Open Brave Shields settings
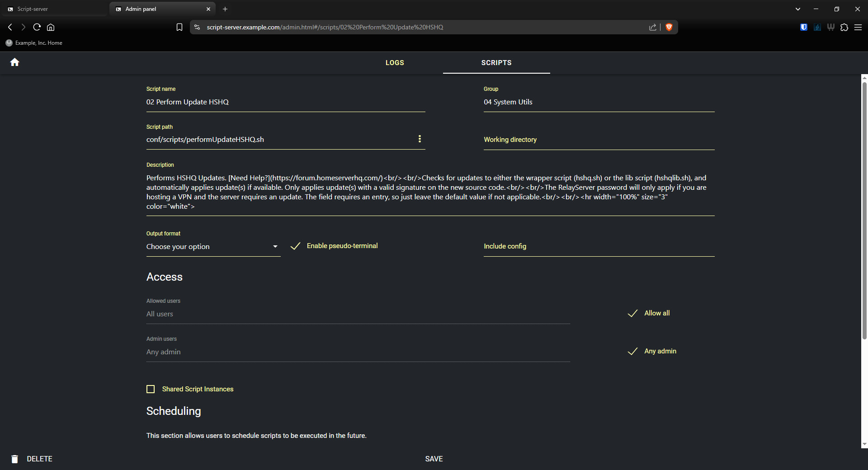 click(670, 27)
